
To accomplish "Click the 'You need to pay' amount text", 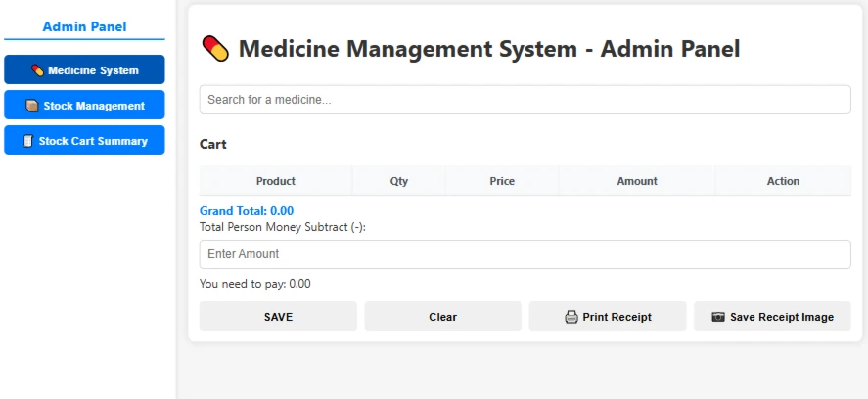I will [x=255, y=284].
